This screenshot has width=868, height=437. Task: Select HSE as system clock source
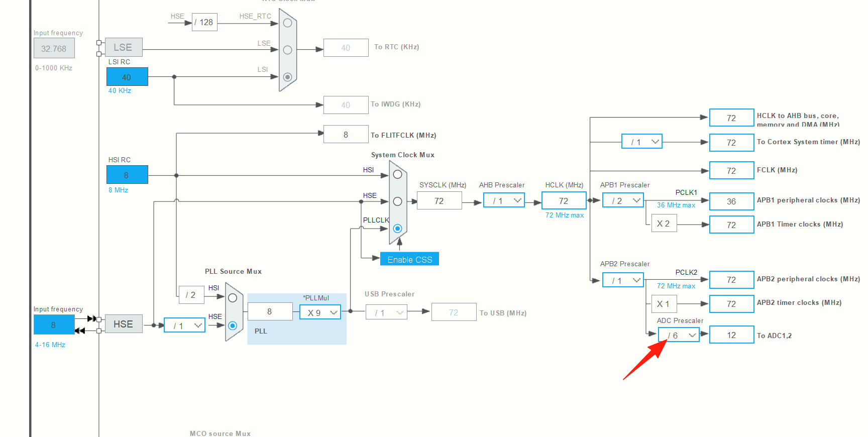tap(397, 201)
